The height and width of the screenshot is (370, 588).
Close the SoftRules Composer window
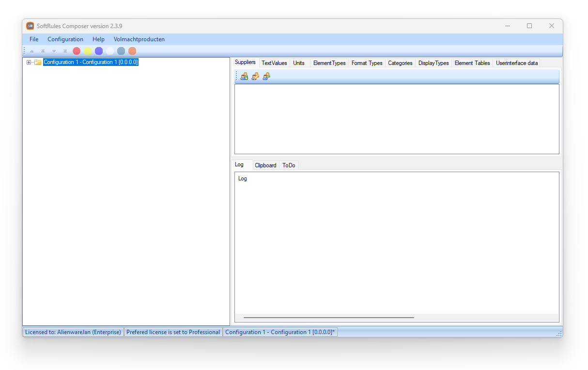coord(552,26)
